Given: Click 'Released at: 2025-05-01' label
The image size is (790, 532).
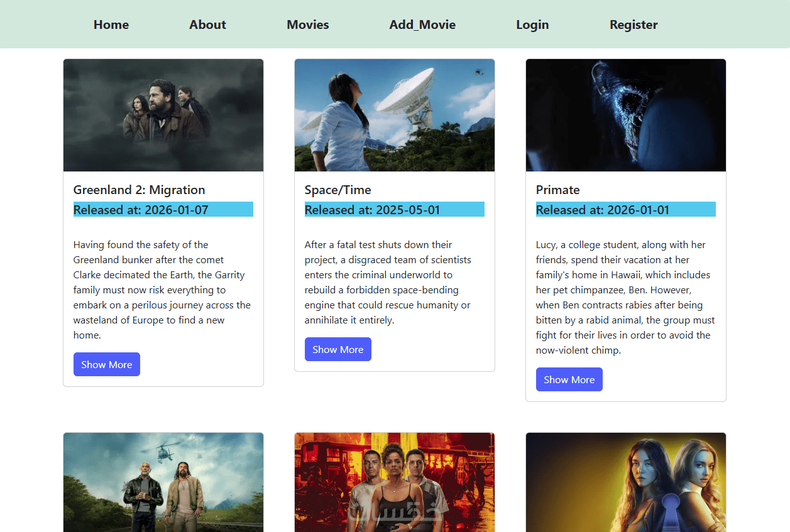Looking at the screenshot, I should click(395, 210).
